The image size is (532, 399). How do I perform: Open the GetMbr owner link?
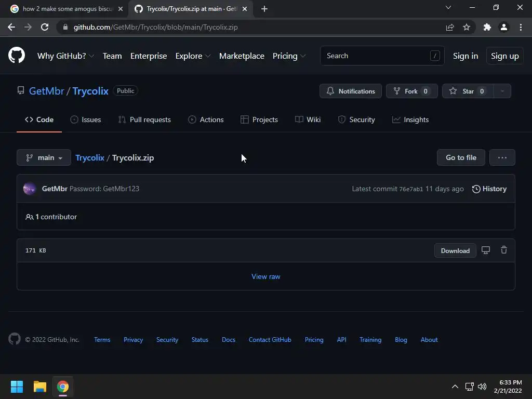click(46, 91)
